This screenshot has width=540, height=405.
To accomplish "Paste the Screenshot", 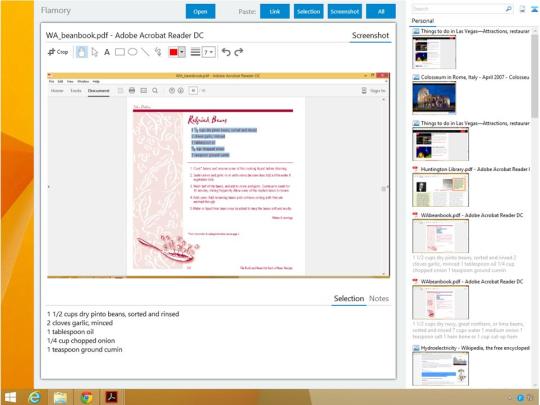I will pyautogui.click(x=345, y=11).
